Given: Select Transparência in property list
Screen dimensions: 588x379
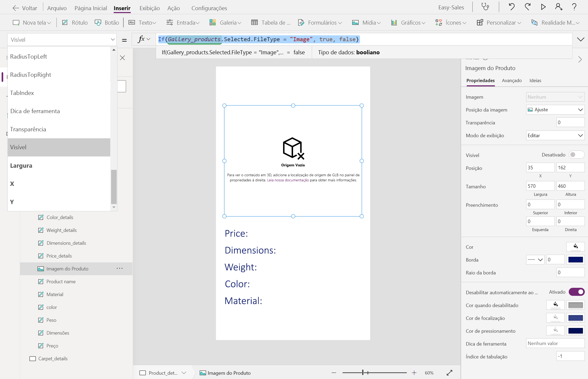Looking at the screenshot, I should [59, 129].
